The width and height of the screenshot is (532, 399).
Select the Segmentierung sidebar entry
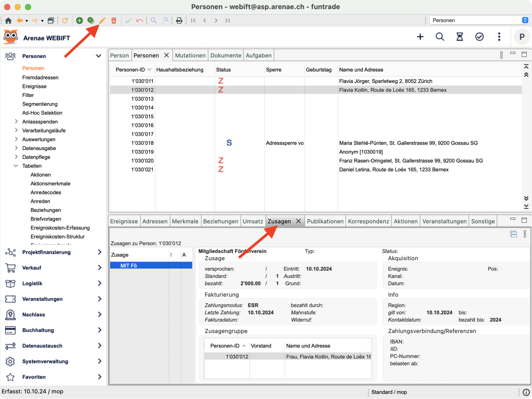click(x=40, y=104)
